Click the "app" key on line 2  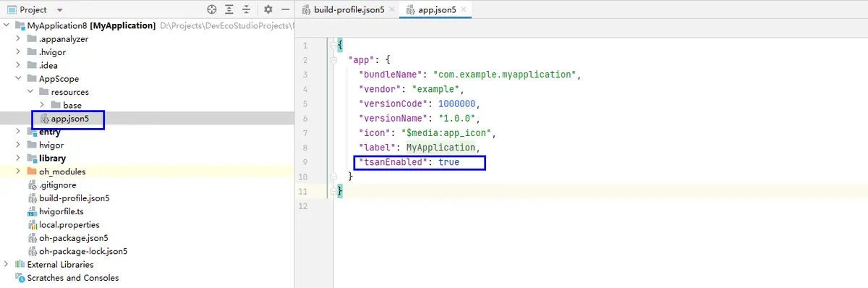click(x=362, y=60)
